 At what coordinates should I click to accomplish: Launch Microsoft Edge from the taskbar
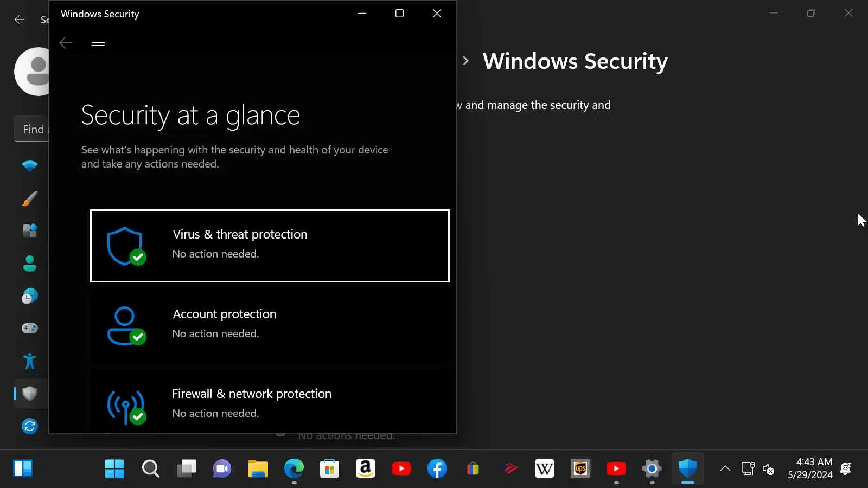(293, 468)
